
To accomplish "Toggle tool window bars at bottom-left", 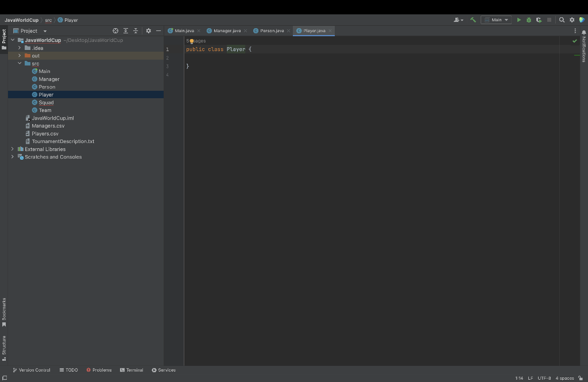I will pyautogui.click(x=5, y=378).
